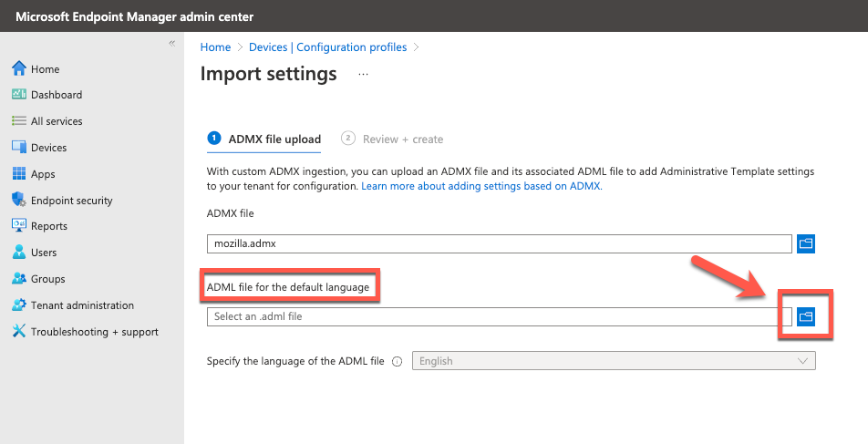Open the Tenant administration gear icon
868x444 pixels.
[19, 305]
